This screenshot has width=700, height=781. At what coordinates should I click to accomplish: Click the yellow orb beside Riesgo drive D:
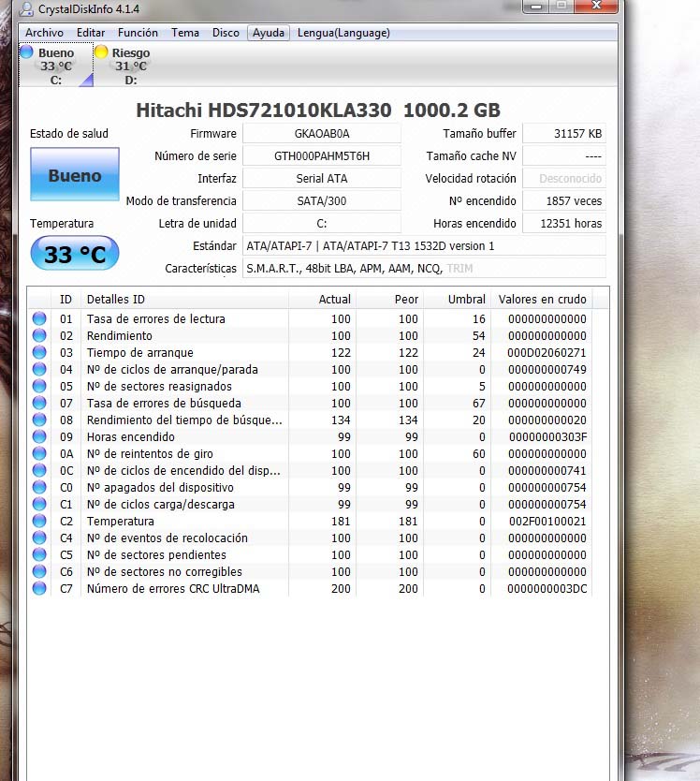click(101, 52)
